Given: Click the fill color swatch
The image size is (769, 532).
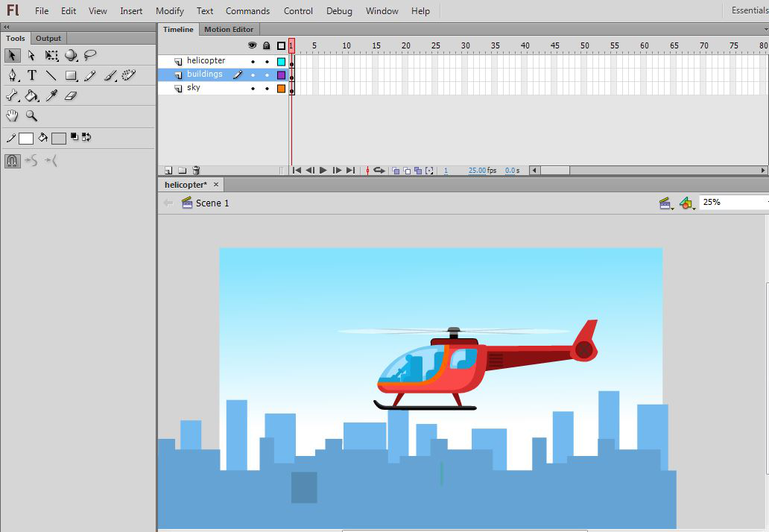Looking at the screenshot, I should pyautogui.click(x=58, y=138).
